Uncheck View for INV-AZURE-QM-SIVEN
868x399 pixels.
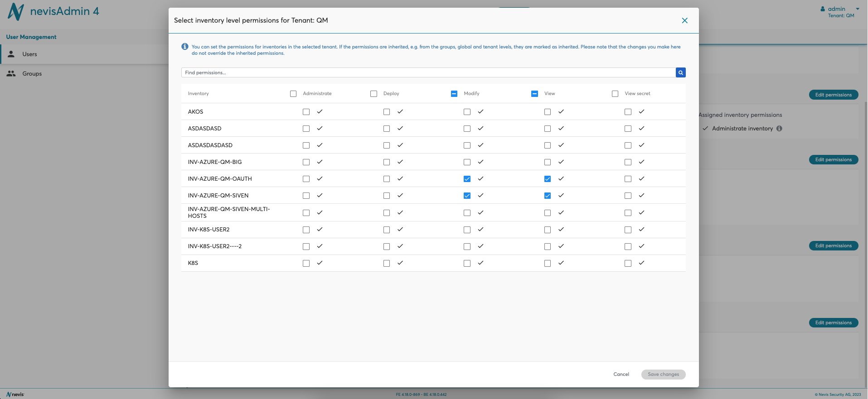(548, 196)
